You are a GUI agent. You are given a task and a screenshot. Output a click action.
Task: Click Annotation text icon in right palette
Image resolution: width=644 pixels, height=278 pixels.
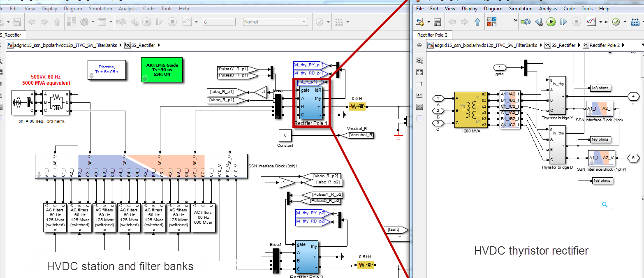419,95
